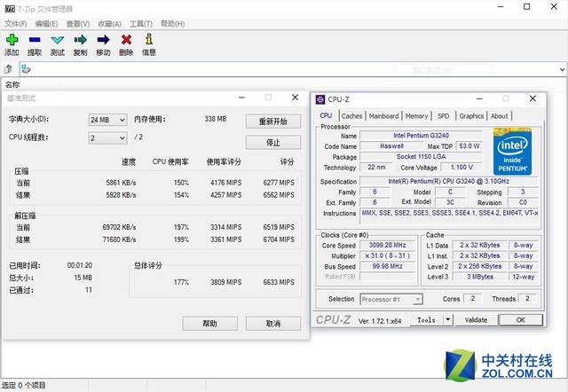Click the computer icon in the address bar
568x392 pixels.
[26, 69]
